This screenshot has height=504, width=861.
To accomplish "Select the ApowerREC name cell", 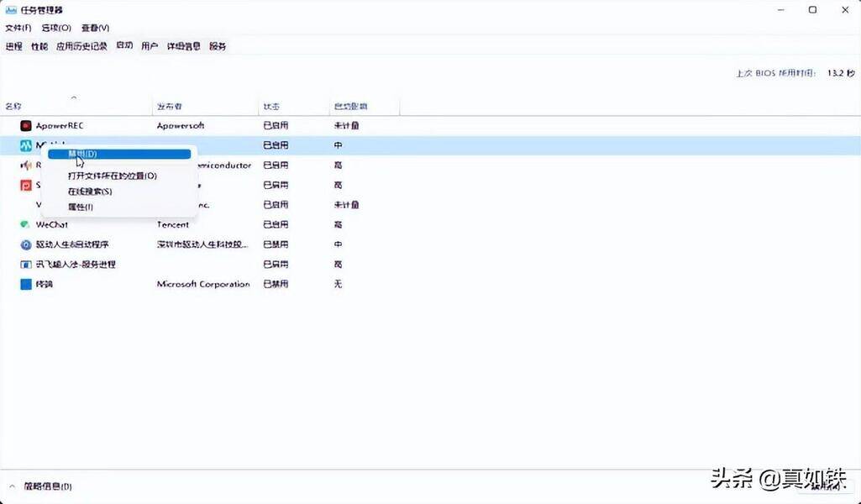I will (x=60, y=126).
